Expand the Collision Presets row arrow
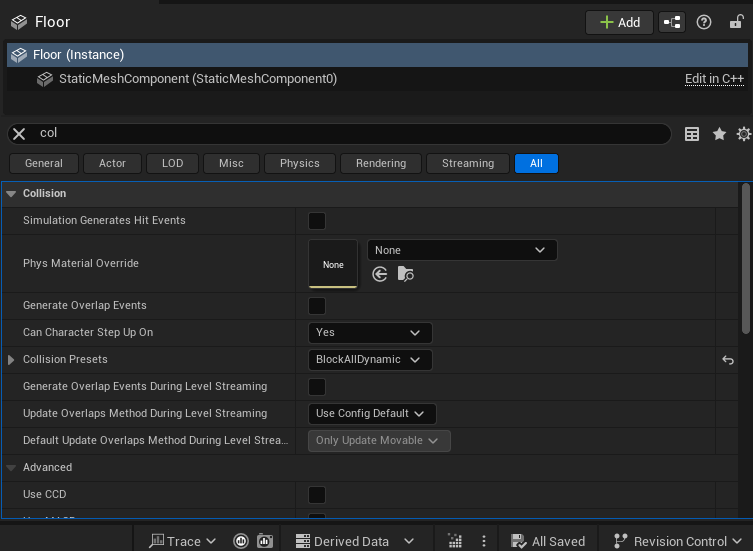The height and width of the screenshot is (551, 753). click(11, 360)
